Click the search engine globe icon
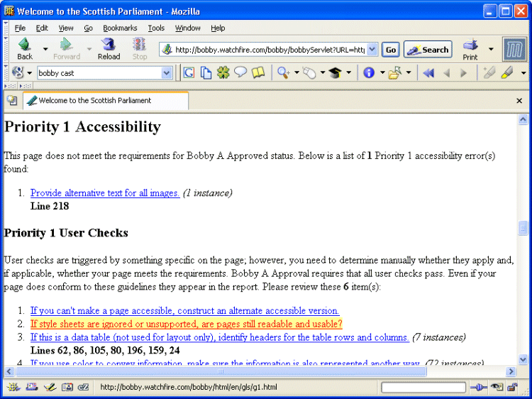This screenshot has height=399, width=532. pyautogui.click(x=18, y=72)
